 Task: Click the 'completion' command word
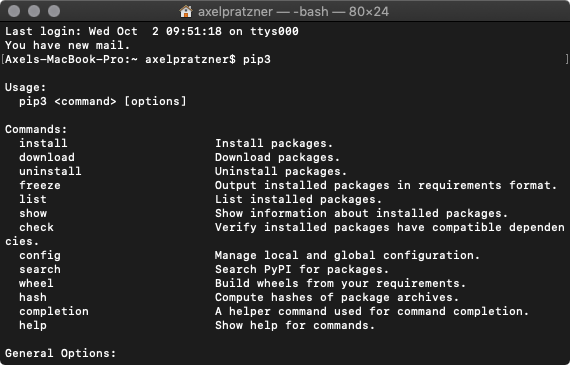pos(54,312)
